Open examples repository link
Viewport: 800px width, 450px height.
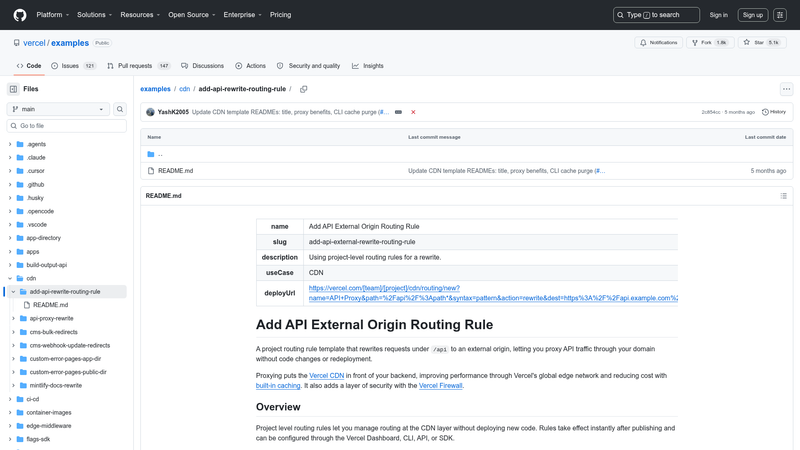[x=70, y=43]
